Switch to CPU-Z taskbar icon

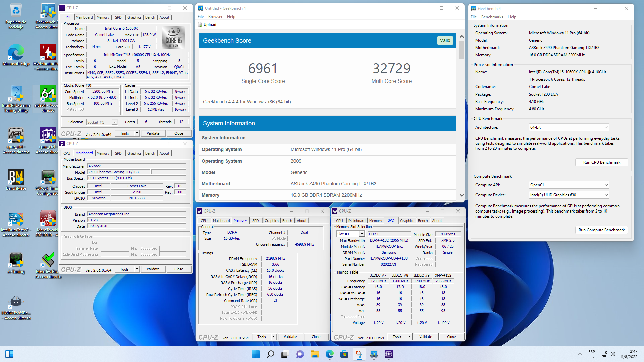coord(389,354)
